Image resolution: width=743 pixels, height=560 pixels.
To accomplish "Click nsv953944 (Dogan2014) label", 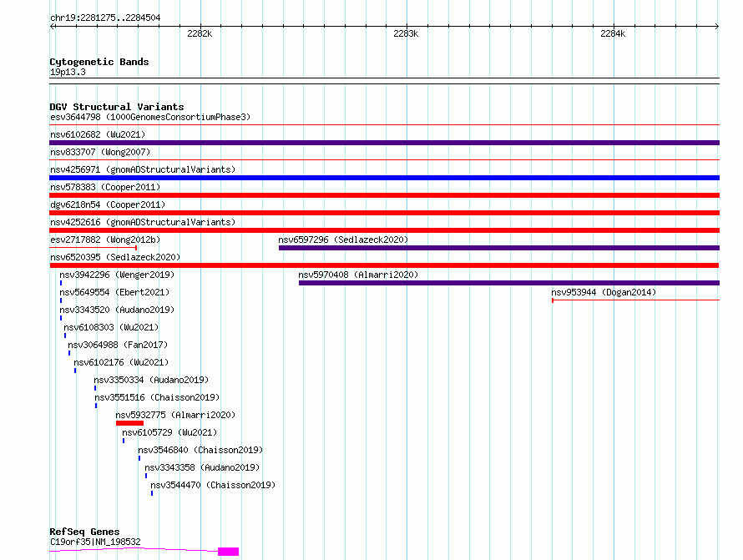I will click(604, 292).
